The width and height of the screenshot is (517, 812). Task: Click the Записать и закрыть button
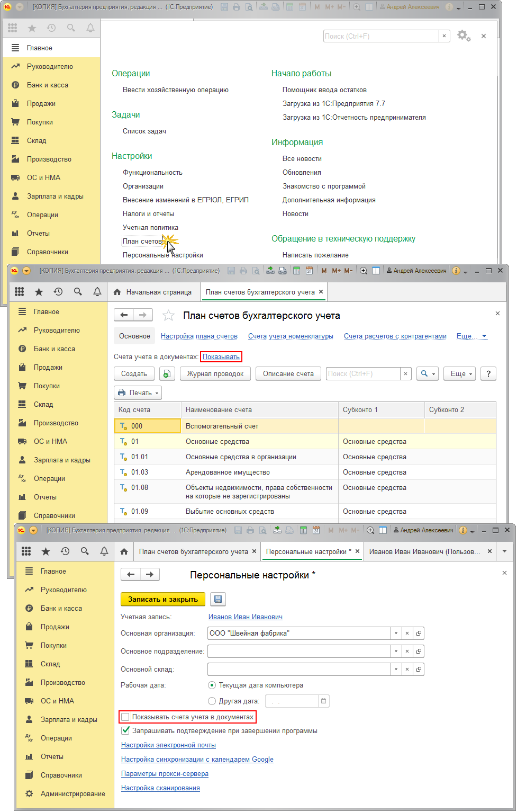163,599
